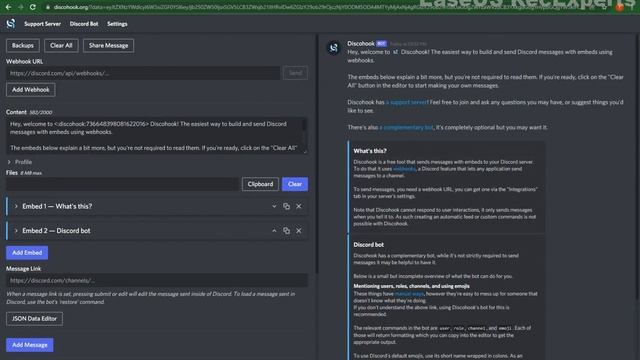The image size is (640, 360).
Task: Click the 'What's this?' embed title
Action: [370, 151]
